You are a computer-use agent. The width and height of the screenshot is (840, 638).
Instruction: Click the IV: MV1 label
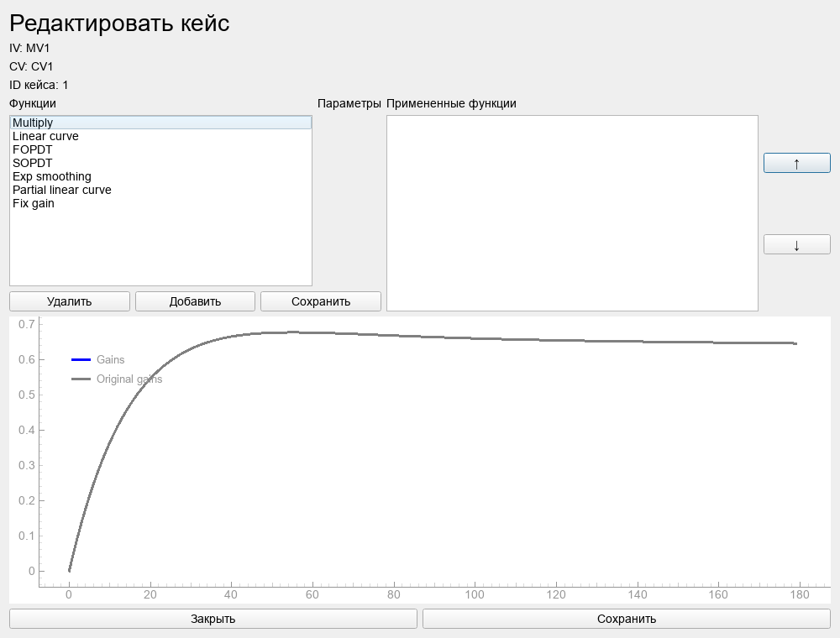(x=29, y=48)
